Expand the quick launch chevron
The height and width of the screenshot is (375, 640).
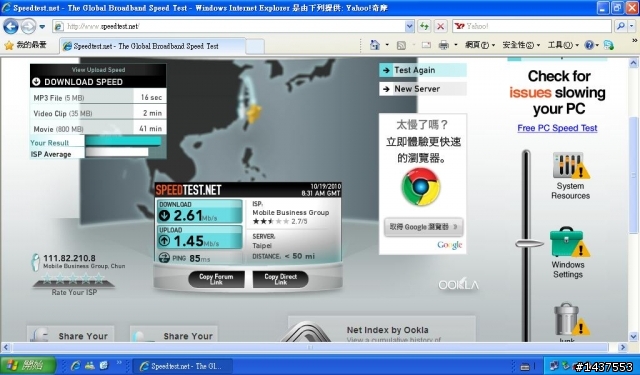119,362
